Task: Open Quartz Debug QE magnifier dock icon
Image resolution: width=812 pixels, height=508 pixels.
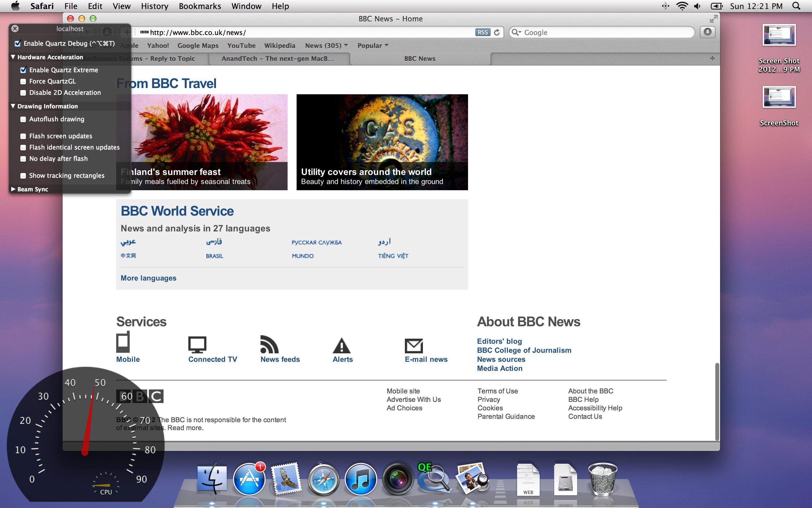Action: (x=435, y=478)
